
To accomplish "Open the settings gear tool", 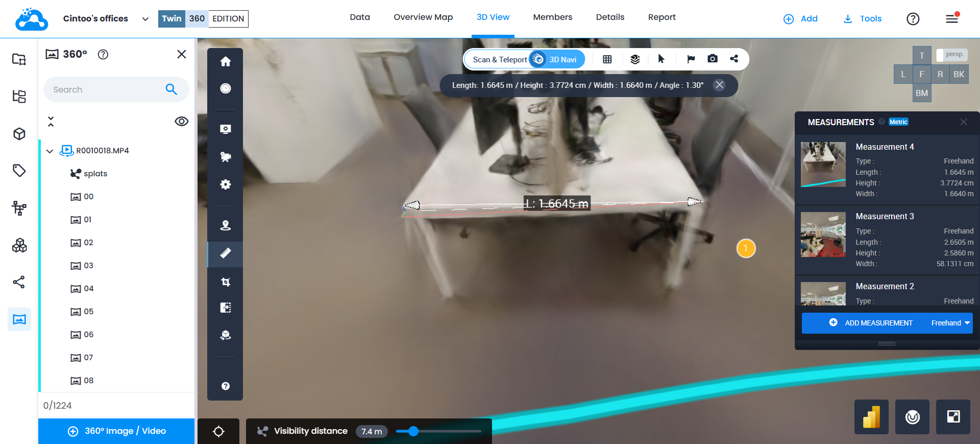I will tap(225, 184).
